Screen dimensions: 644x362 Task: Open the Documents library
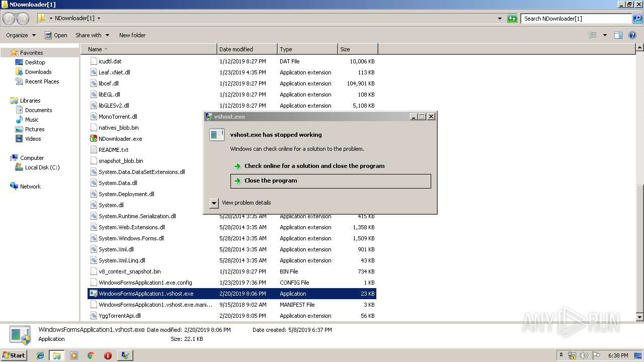38,110
